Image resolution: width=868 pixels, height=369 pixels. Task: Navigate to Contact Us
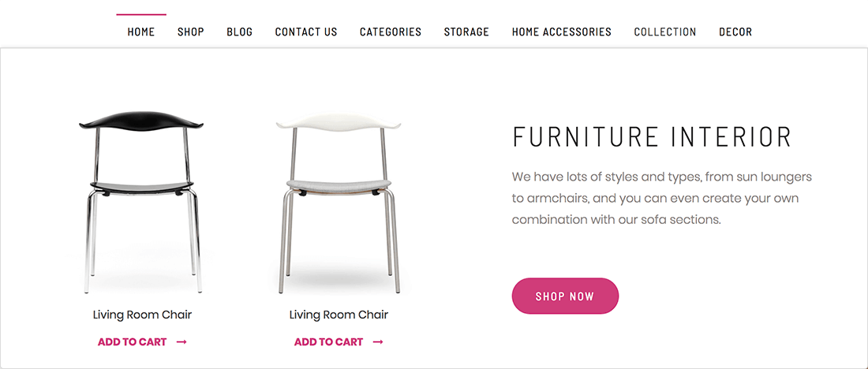[x=305, y=32]
